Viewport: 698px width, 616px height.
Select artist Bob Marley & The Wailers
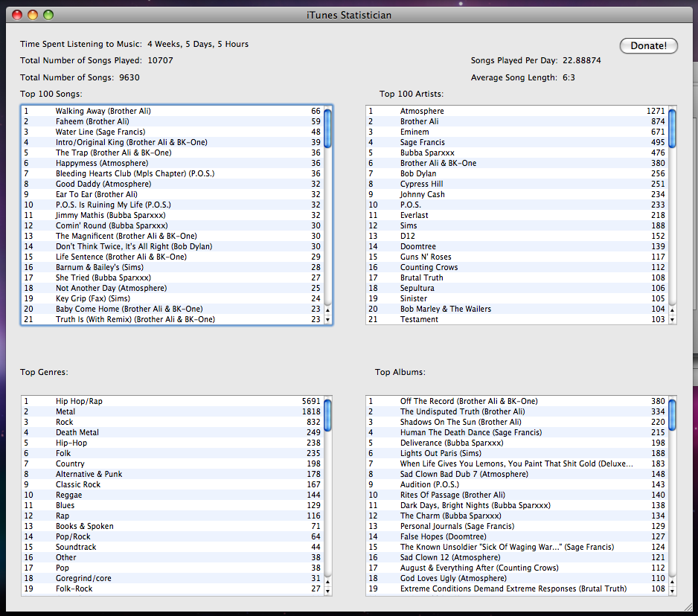pyautogui.click(x=517, y=309)
